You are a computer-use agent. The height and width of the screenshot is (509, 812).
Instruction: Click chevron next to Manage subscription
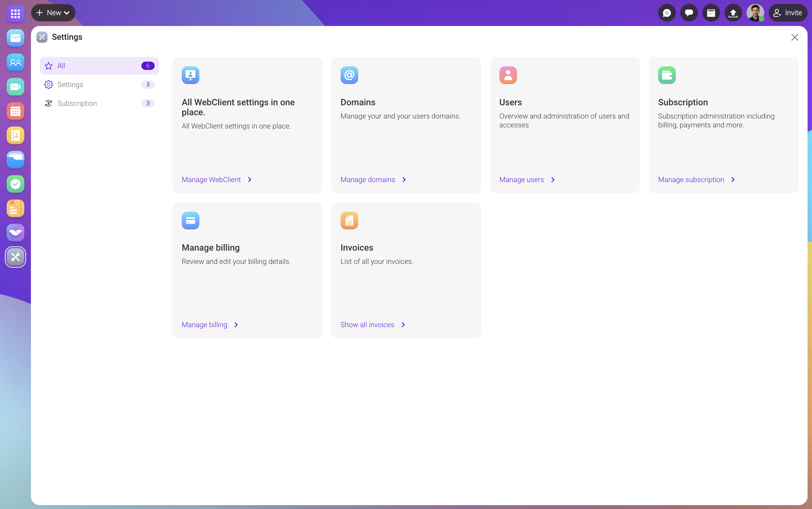click(733, 180)
